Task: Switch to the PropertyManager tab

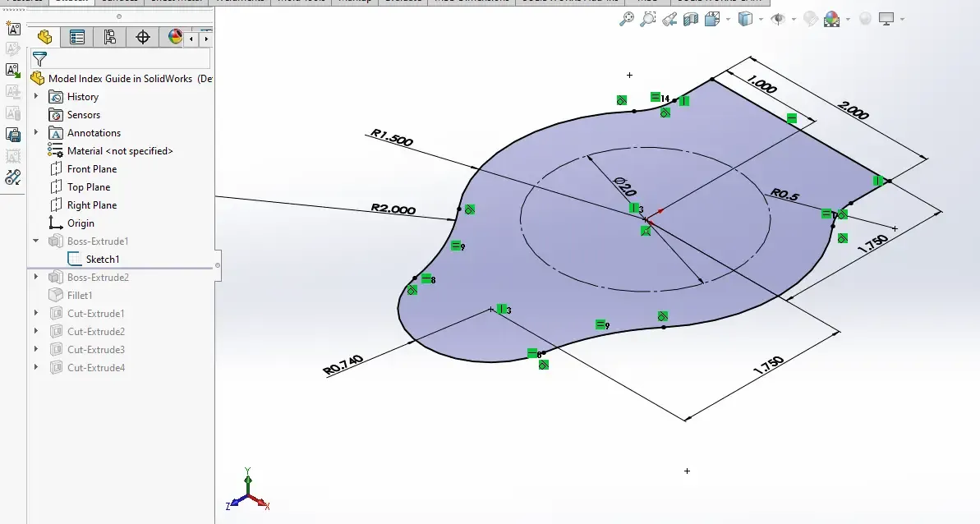Action: pyautogui.click(x=77, y=38)
